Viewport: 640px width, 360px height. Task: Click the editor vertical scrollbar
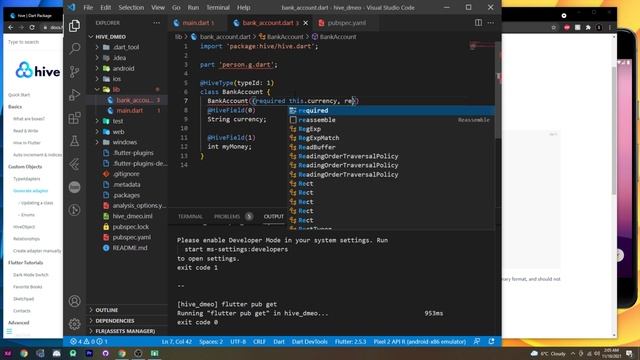[x=498, y=90]
